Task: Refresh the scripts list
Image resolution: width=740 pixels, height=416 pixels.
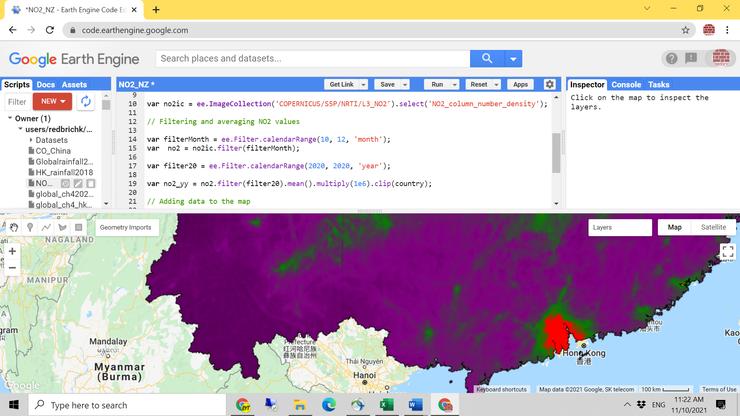Action: pyautogui.click(x=87, y=102)
